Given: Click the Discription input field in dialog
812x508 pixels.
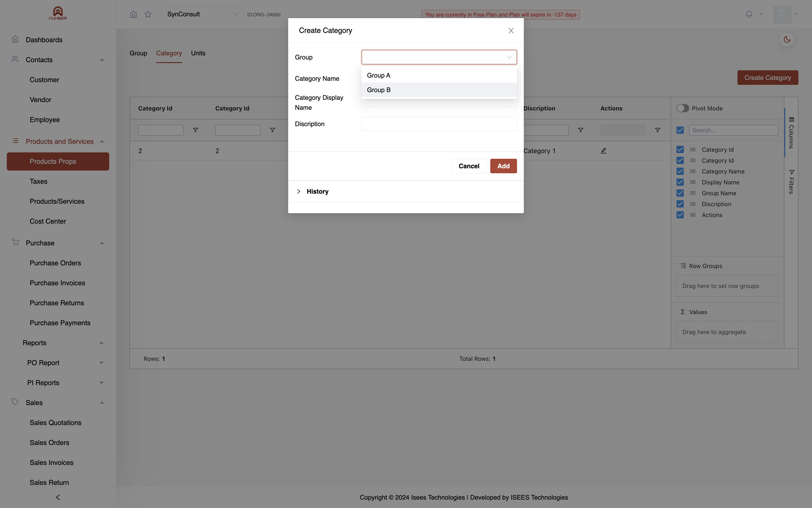Looking at the screenshot, I should coord(439,124).
